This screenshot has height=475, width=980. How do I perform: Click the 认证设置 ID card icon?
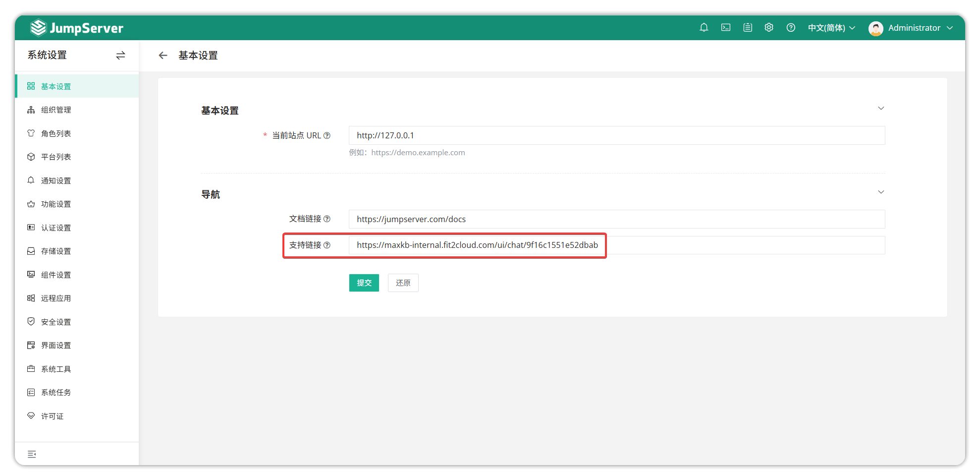(31, 228)
